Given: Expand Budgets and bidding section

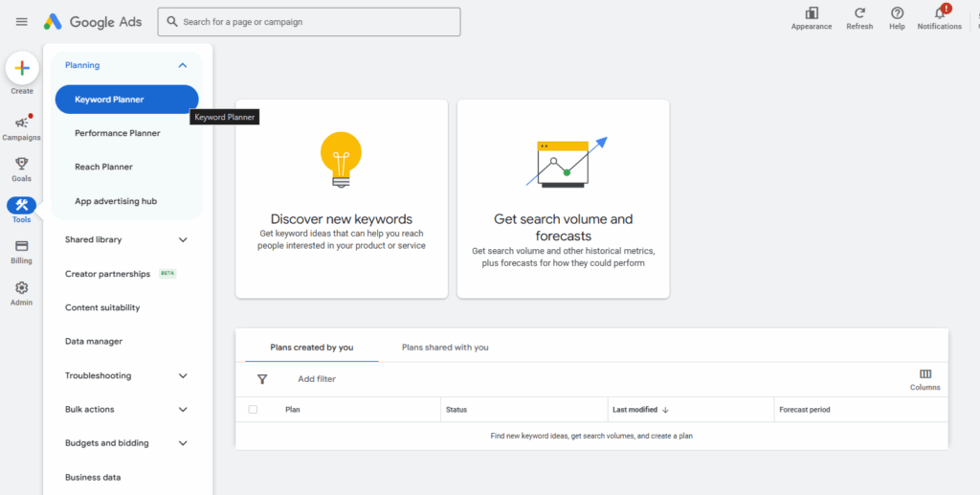Looking at the screenshot, I should click(183, 443).
